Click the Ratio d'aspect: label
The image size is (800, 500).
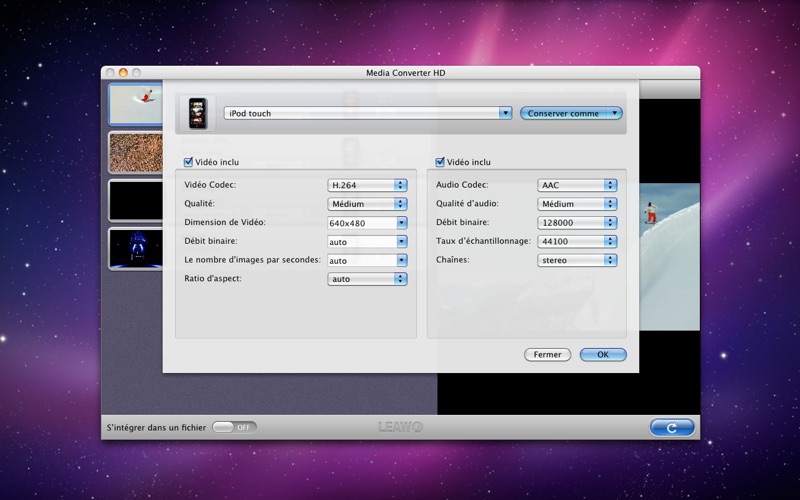[213, 279]
